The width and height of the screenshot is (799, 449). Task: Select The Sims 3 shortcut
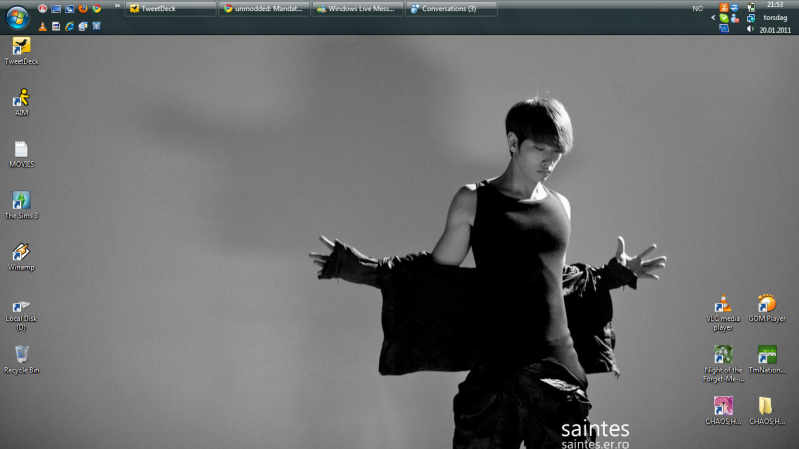pyautogui.click(x=21, y=201)
